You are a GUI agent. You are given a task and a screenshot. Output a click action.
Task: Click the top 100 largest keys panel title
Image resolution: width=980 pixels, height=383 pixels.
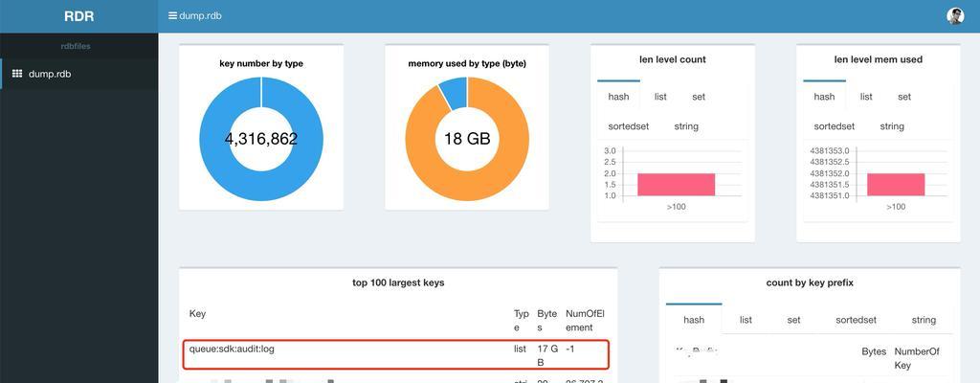pos(398,282)
